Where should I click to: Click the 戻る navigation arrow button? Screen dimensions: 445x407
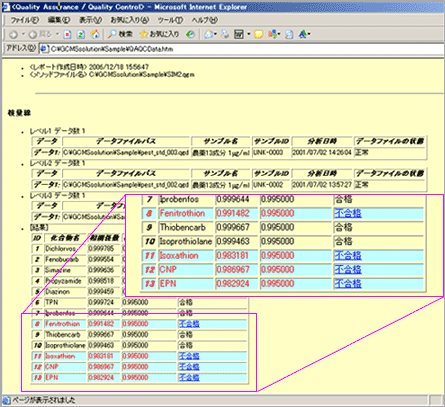pyautogui.click(x=40, y=34)
